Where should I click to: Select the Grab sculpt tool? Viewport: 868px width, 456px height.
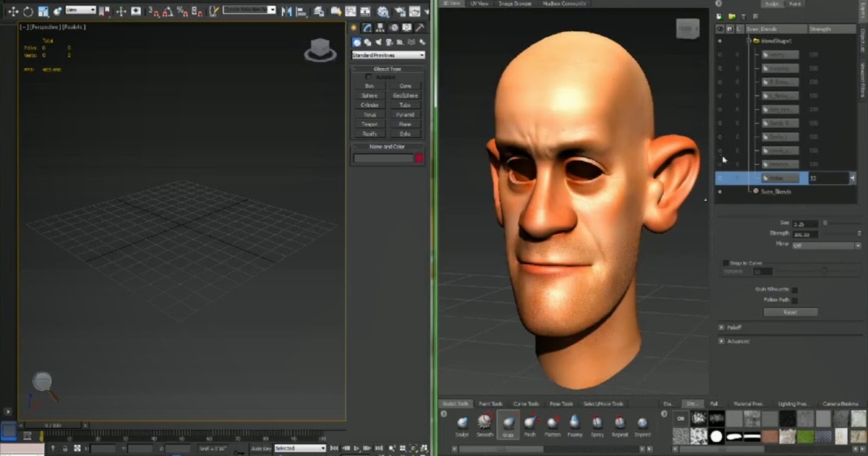click(x=509, y=423)
